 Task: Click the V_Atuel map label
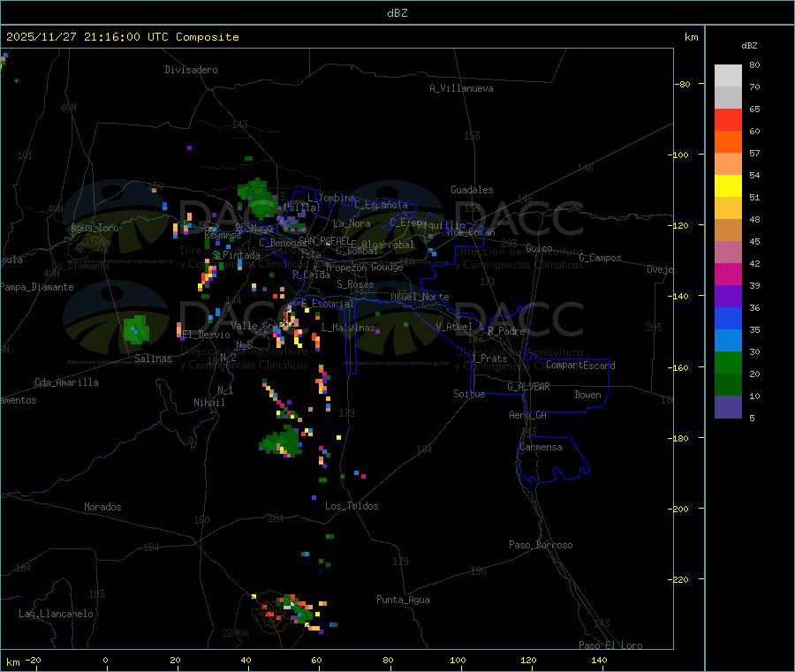(x=454, y=327)
